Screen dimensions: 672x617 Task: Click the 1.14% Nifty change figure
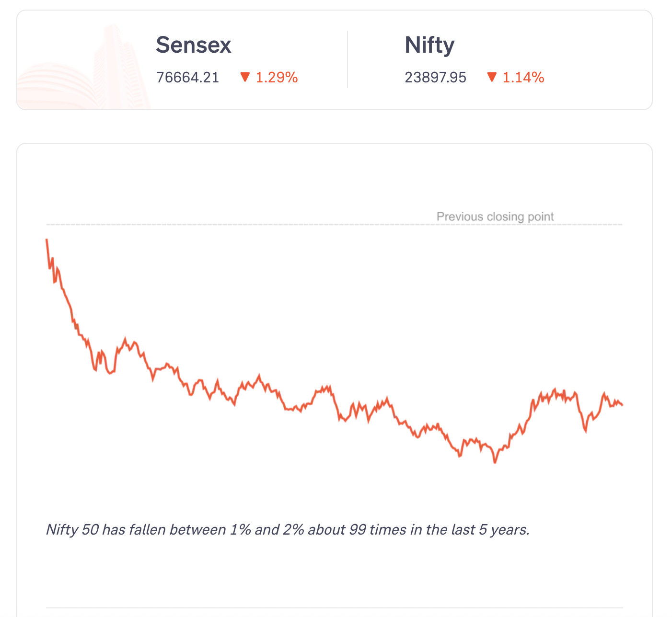coord(523,78)
